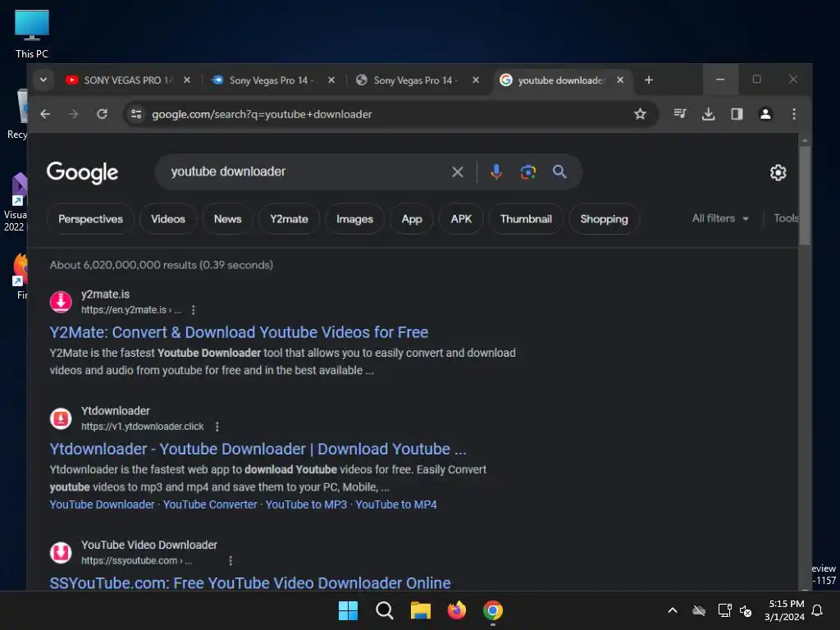The width and height of the screenshot is (840, 630).
Task: Toggle the Chrome side panel
Action: point(737,113)
